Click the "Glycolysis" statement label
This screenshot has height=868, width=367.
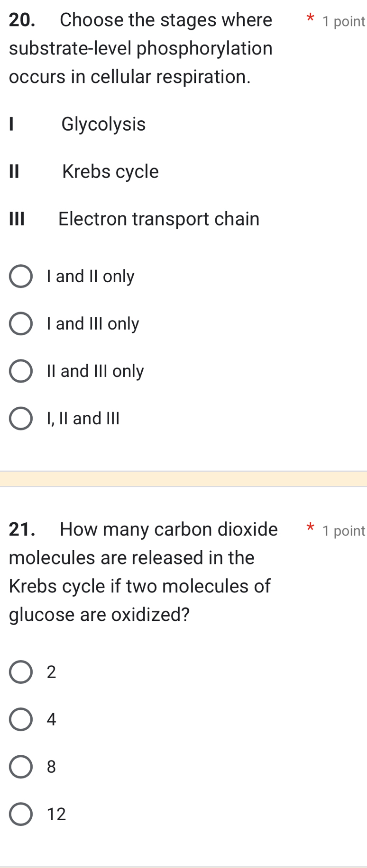[103, 124]
